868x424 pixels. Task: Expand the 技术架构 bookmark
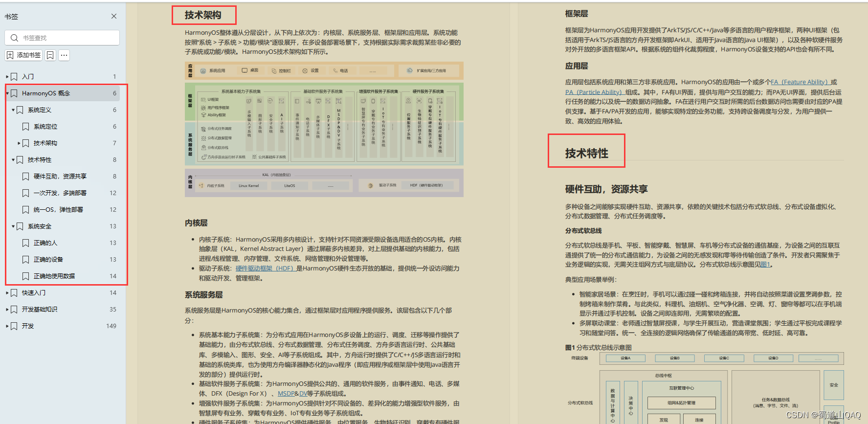[19, 143]
